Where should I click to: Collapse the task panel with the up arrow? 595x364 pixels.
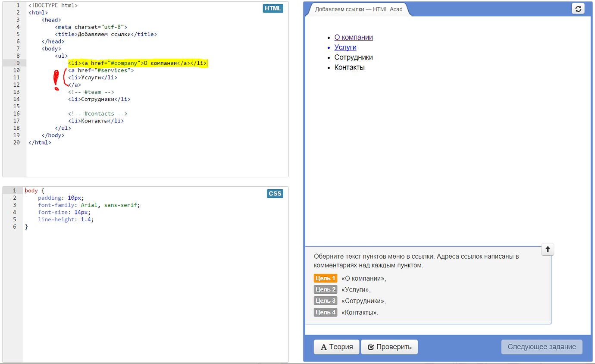[x=548, y=249]
